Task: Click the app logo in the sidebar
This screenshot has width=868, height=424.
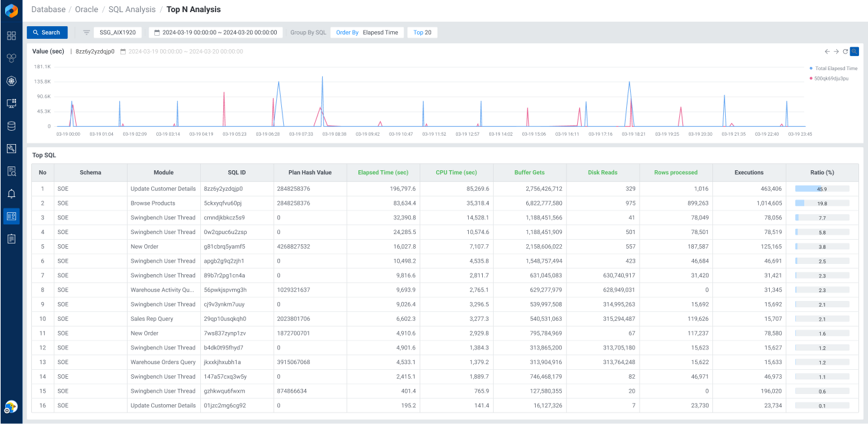Action: click(11, 11)
